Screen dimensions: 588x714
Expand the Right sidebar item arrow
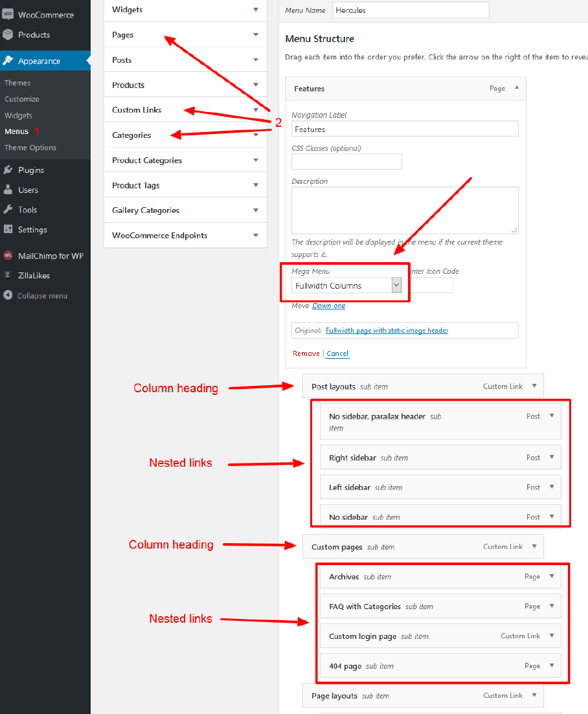552,457
